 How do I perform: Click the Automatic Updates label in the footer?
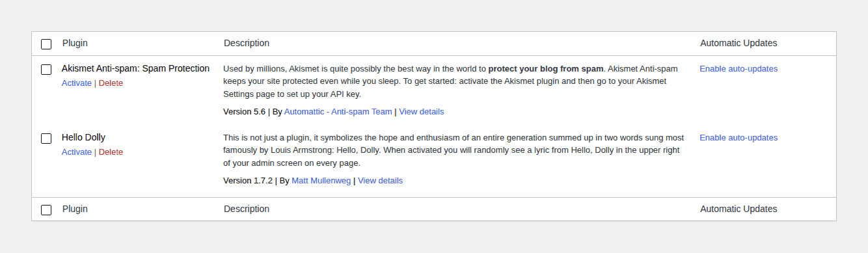coord(739,209)
